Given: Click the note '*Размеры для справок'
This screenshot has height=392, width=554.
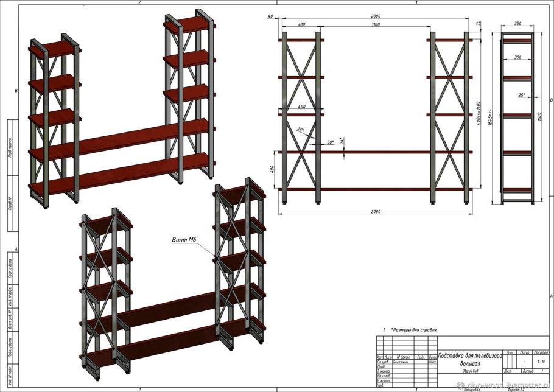Looking at the screenshot, I should pos(414,329).
